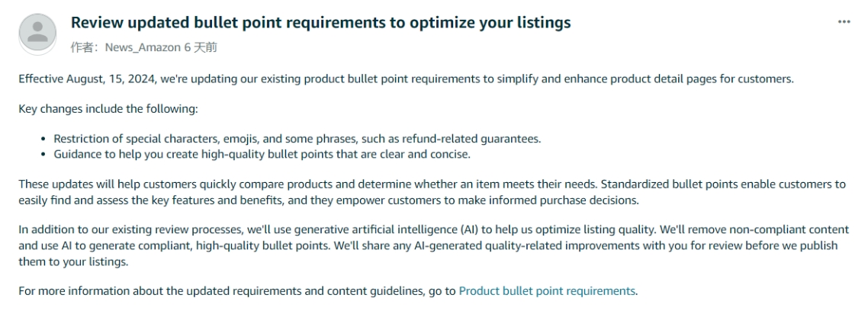Viewport: 868px width, 314px height.
Task: Click the "Key changes include the following" line
Action: pos(108,109)
